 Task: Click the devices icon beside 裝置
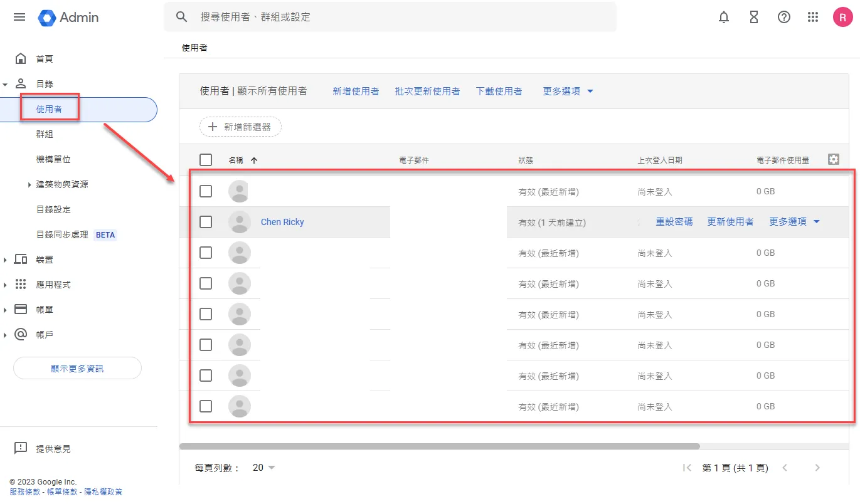click(21, 259)
